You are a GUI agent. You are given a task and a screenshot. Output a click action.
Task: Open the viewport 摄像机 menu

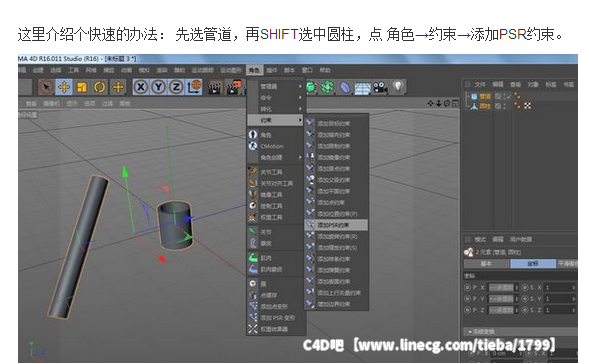[50, 103]
